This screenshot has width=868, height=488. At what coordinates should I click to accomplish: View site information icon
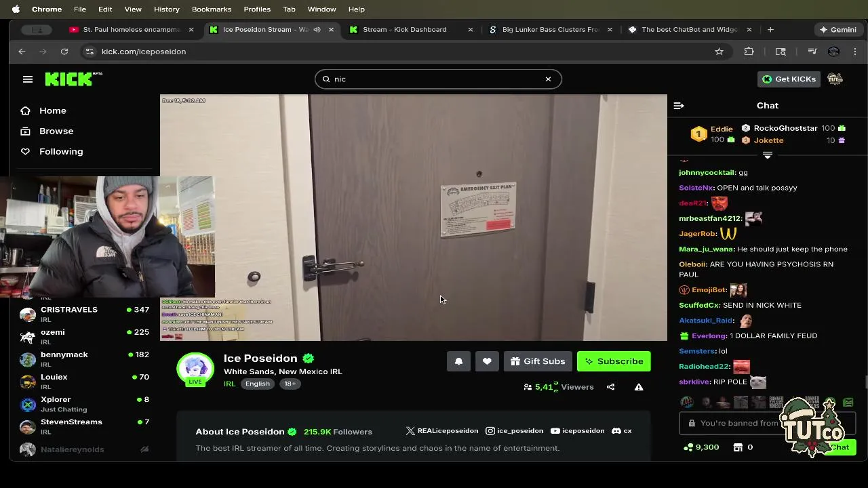(90, 52)
